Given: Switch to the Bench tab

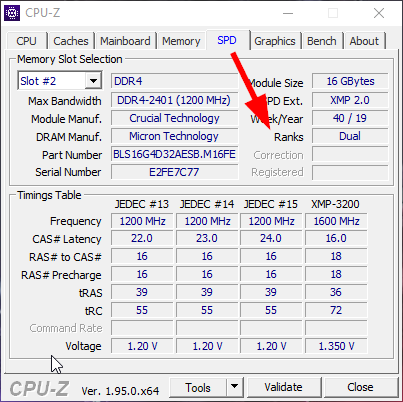Looking at the screenshot, I should pyautogui.click(x=322, y=41).
